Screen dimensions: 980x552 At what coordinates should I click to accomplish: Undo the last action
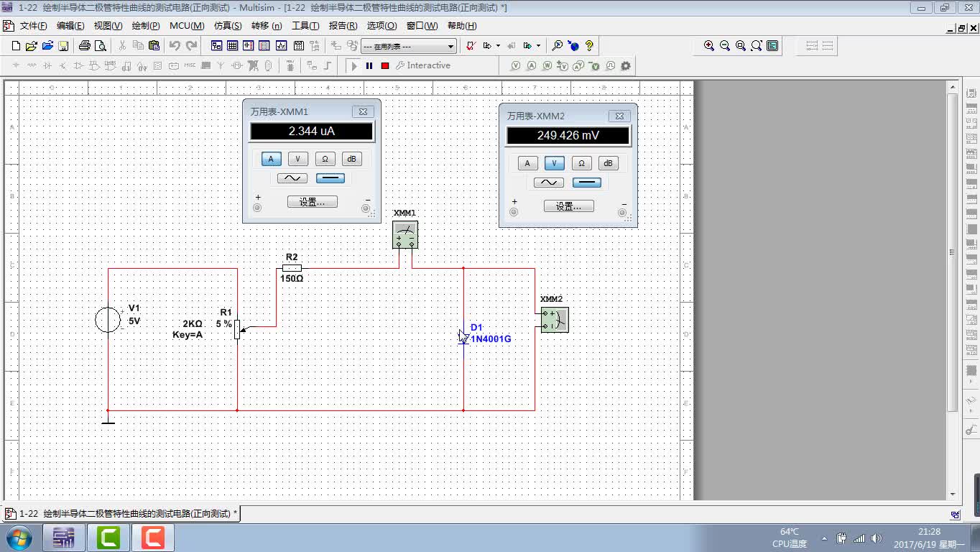coord(175,45)
